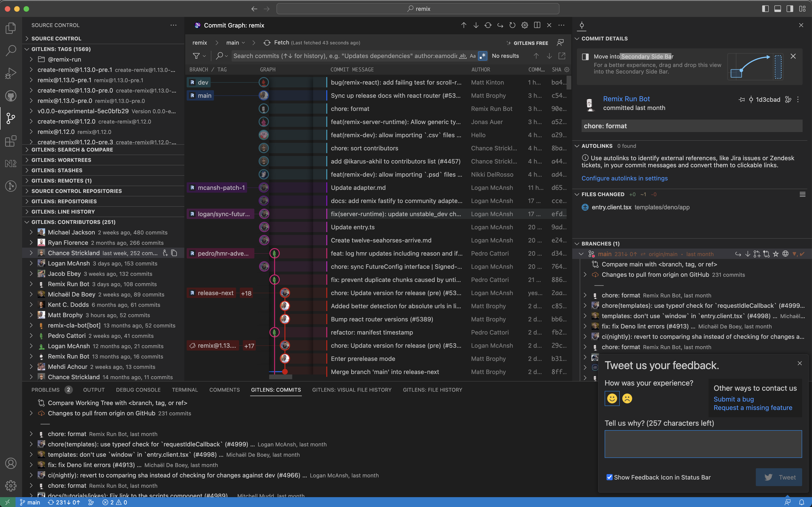Toggle the secondary side bar

tap(790, 9)
